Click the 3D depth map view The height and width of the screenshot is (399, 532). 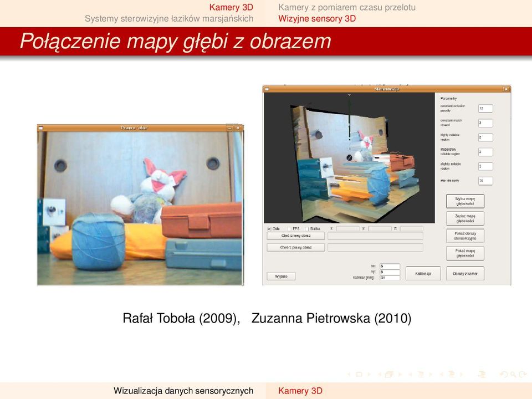coord(349,158)
